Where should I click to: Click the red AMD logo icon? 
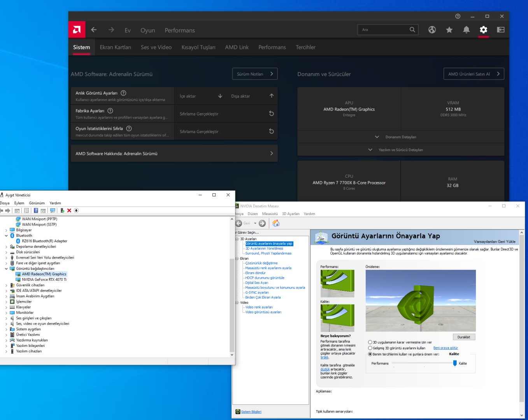coord(77,30)
